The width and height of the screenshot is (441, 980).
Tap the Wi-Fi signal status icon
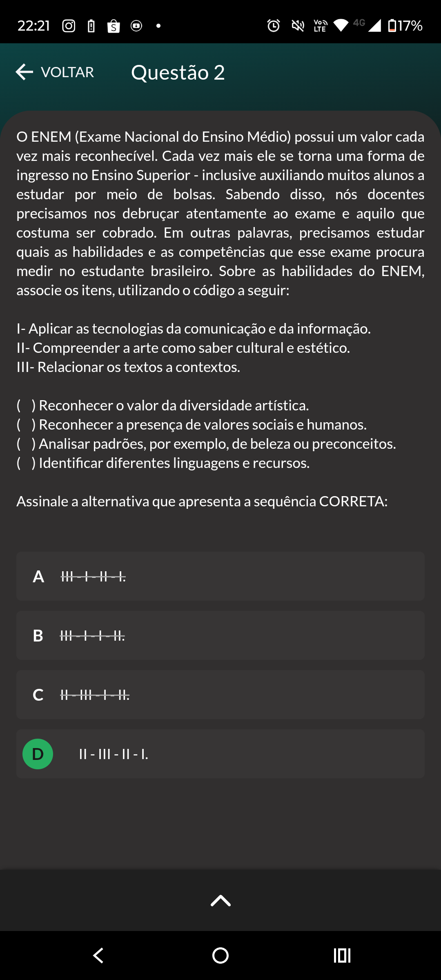point(341,26)
